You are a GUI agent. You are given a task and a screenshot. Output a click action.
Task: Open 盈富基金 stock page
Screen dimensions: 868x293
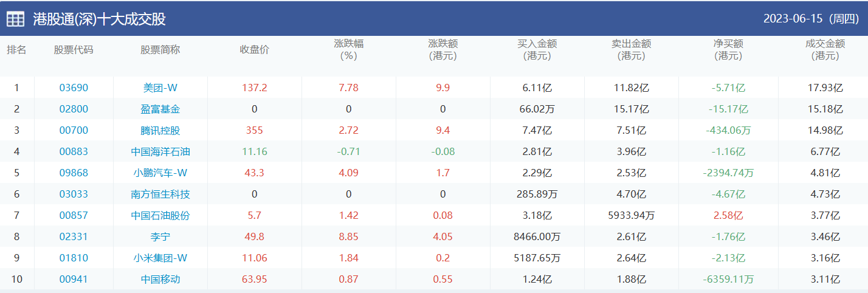[x=160, y=109]
